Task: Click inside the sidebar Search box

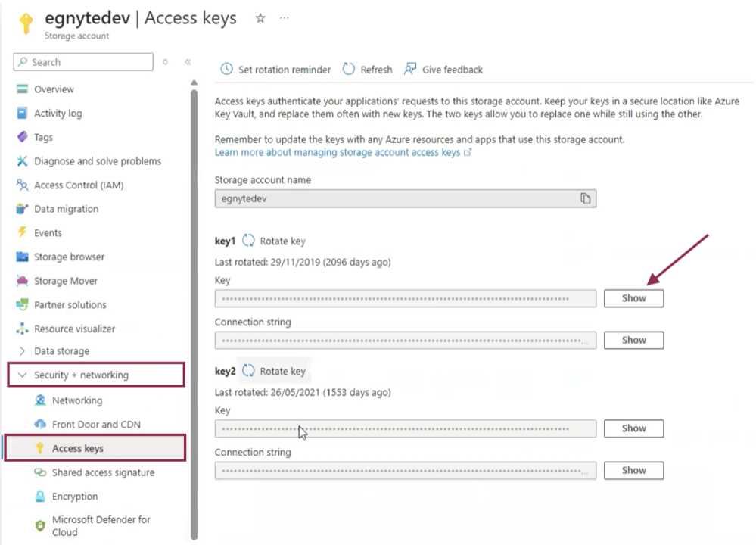Action: (x=83, y=62)
